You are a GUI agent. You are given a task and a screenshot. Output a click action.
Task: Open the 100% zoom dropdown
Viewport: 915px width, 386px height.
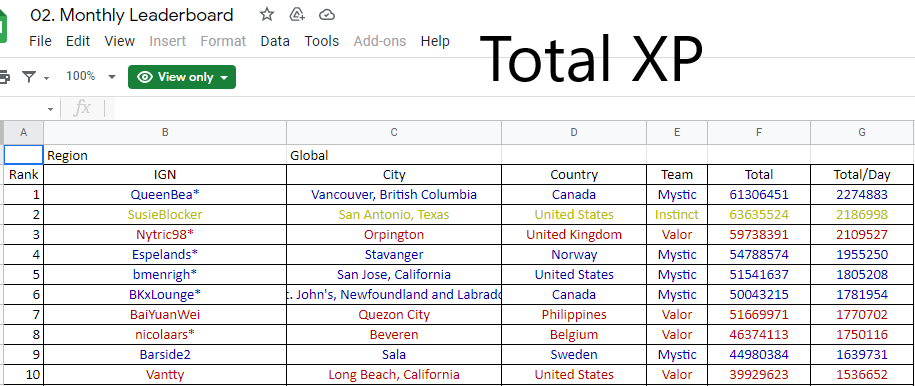90,76
